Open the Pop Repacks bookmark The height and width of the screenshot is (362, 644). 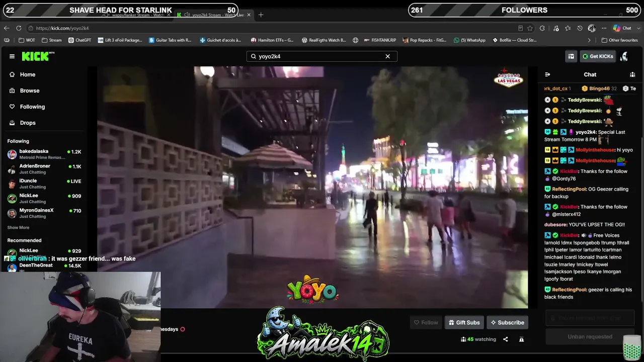424,40
